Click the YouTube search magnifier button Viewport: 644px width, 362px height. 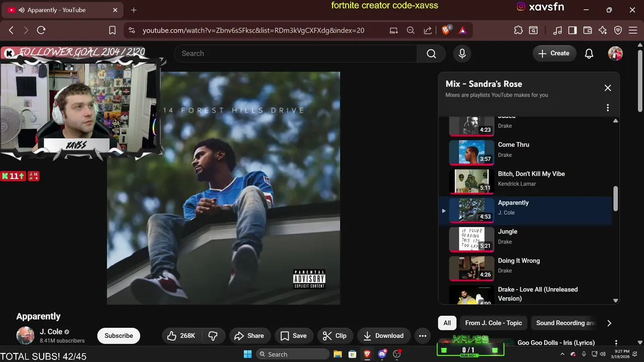(431, 53)
